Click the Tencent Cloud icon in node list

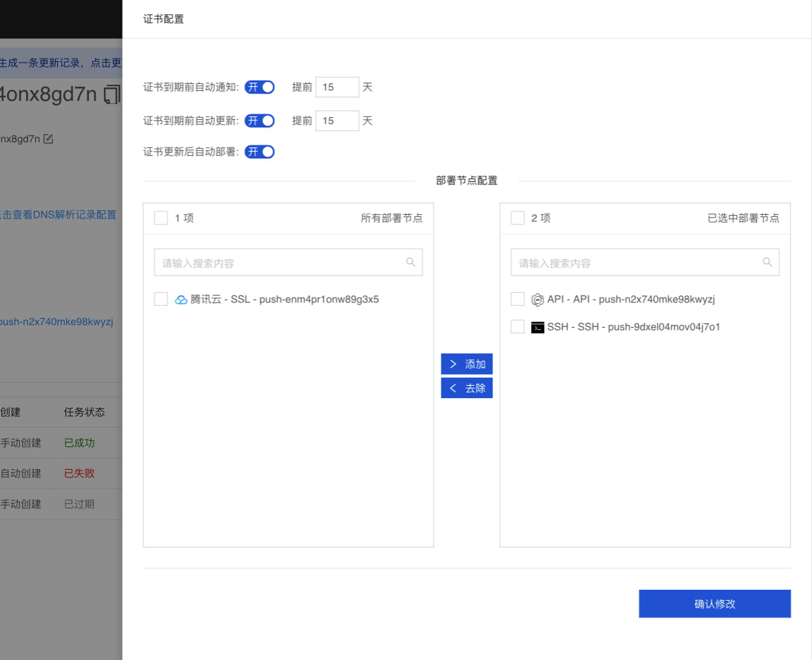[181, 300]
